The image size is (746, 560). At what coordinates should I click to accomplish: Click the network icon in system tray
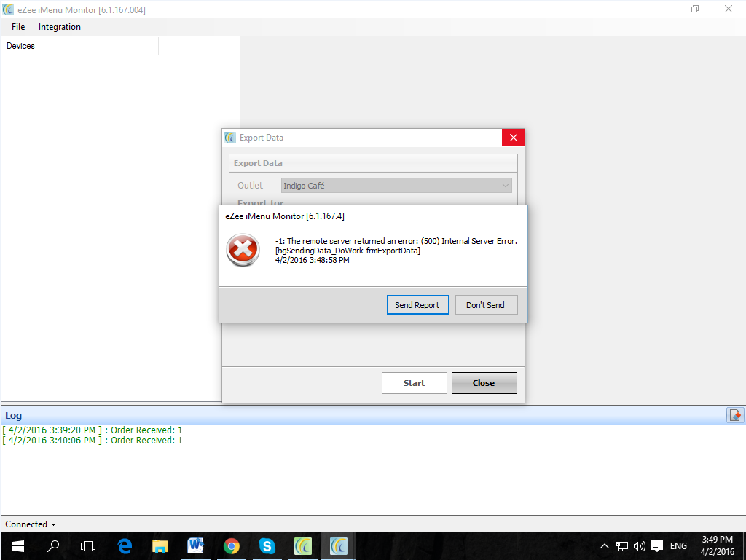pyautogui.click(x=622, y=546)
